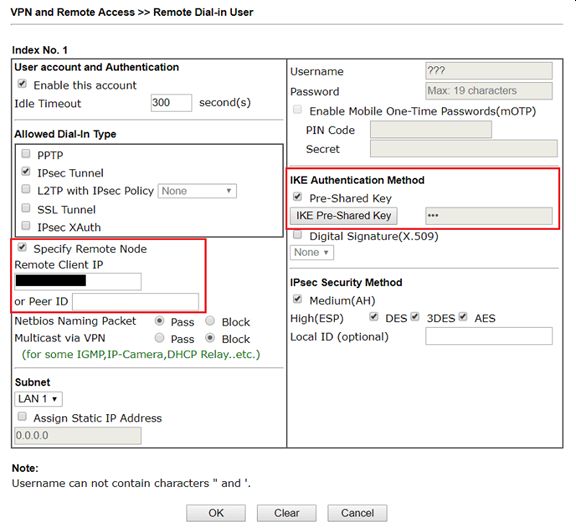Enable the SSL Tunnel checkbox
The image size is (576, 528).
pos(26,208)
